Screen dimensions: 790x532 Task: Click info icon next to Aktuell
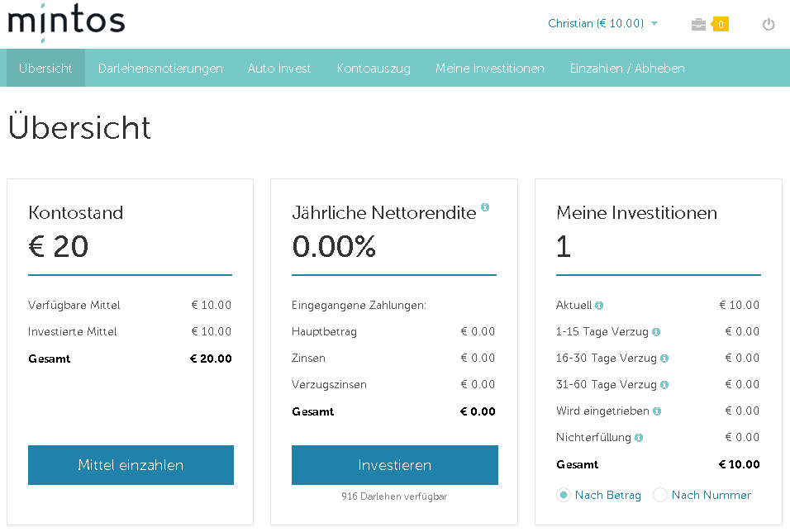tap(599, 306)
